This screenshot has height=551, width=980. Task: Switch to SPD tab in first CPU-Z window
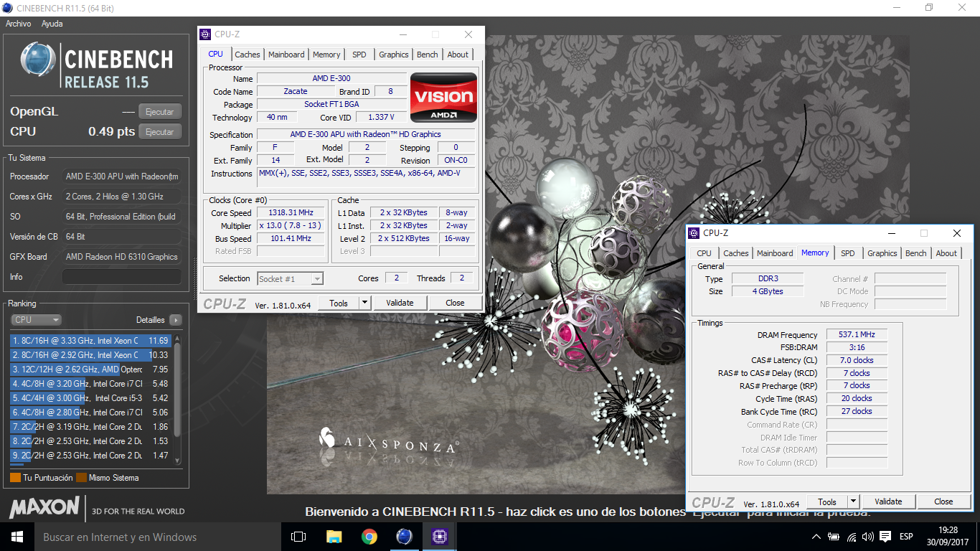[359, 55]
